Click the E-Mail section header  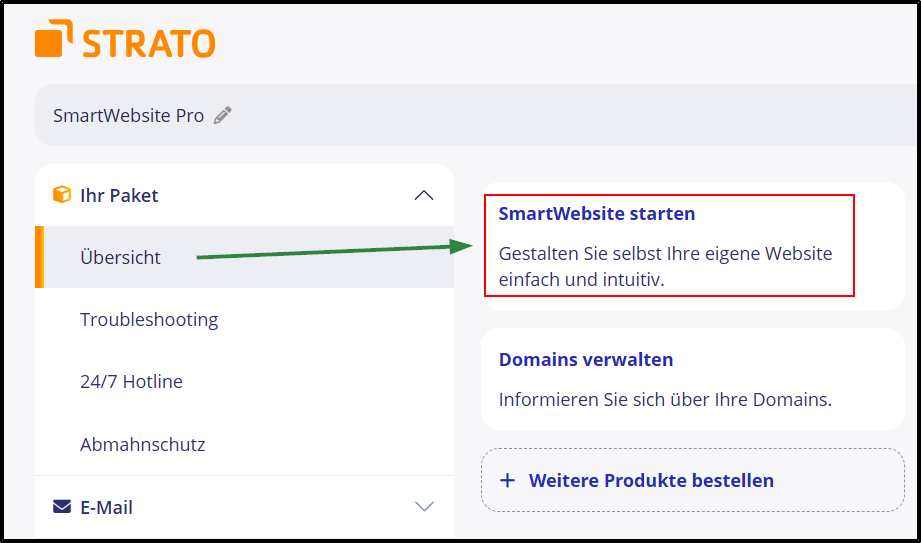[244, 507]
